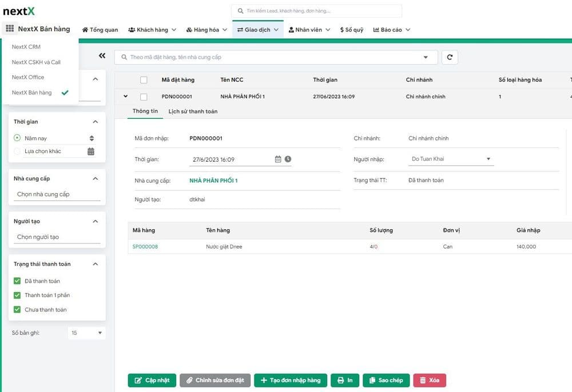The image size is (572, 392).
Task: Select the Năm nay radio option
Action: pos(17,138)
